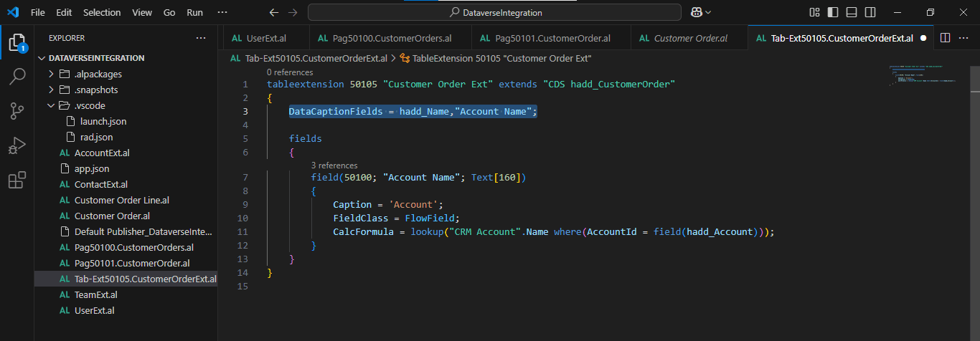Open the Selection menu
The image size is (980, 341).
coord(102,12)
